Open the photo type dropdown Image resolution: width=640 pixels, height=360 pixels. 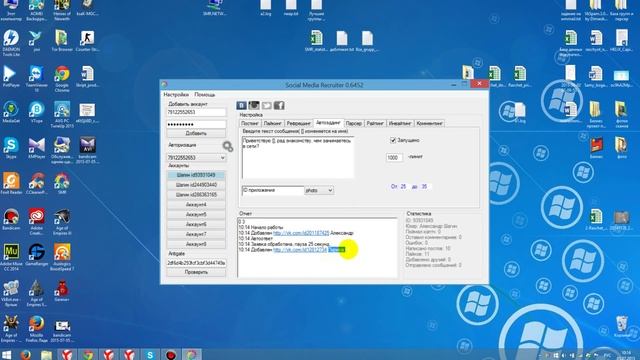tap(319, 190)
